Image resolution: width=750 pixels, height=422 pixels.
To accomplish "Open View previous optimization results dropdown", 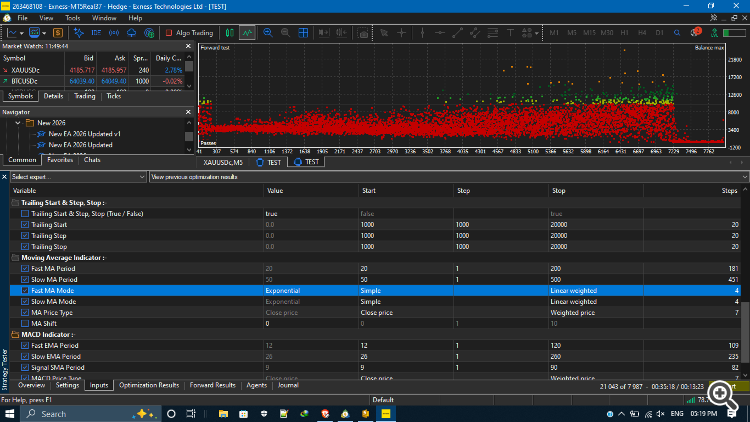I will tap(448, 177).
